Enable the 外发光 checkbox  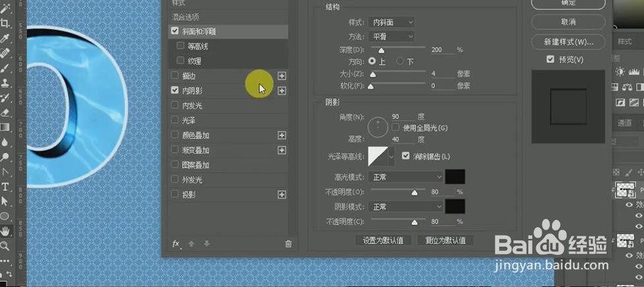(175, 180)
